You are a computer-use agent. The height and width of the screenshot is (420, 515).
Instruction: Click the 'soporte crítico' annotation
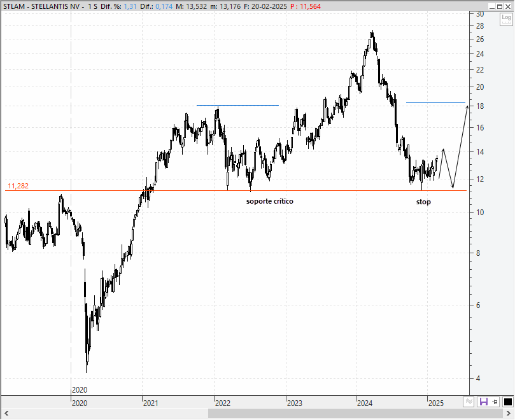tap(270, 201)
